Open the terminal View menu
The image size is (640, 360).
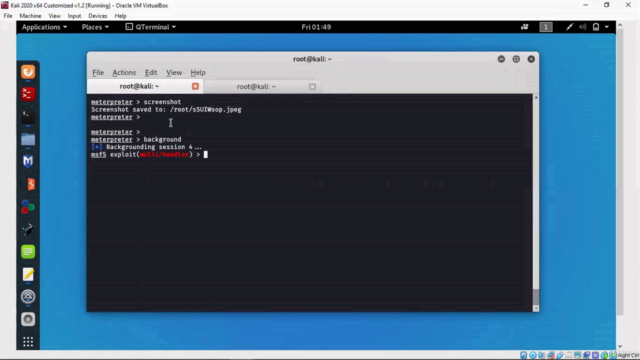click(174, 73)
